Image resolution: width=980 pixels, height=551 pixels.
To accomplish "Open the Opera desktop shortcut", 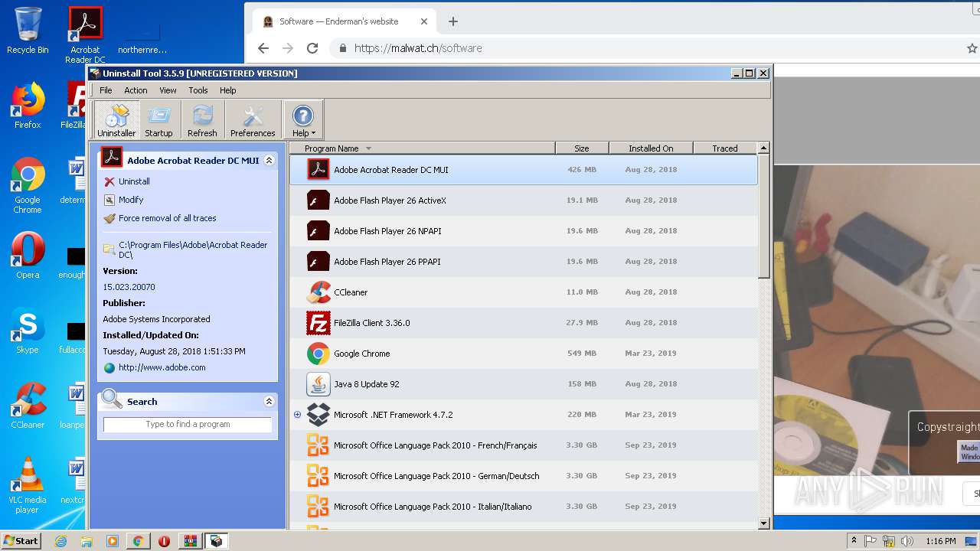I will click(x=28, y=256).
